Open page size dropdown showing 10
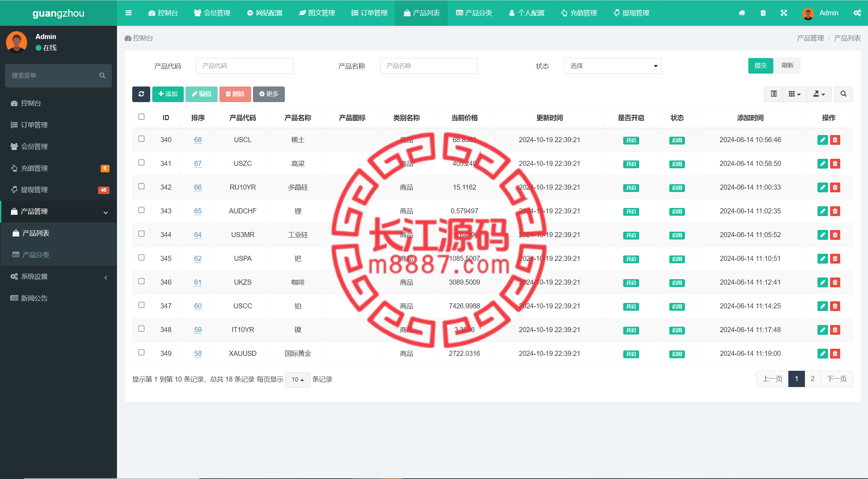 click(x=298, y=380)
